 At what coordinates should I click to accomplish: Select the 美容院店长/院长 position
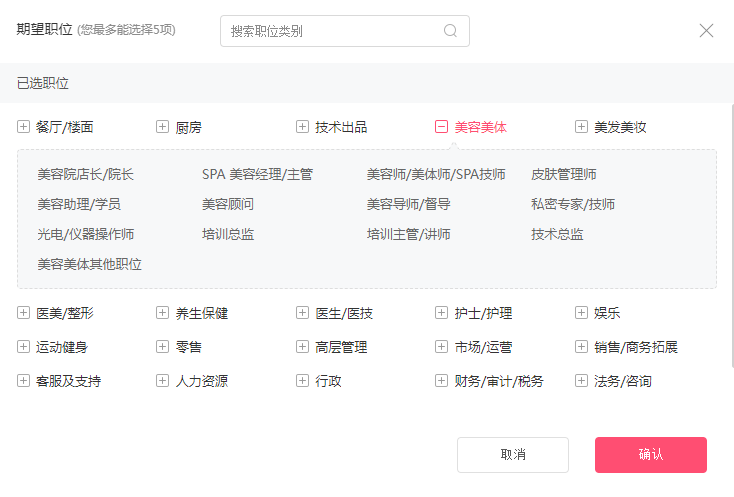coord(85,174)
